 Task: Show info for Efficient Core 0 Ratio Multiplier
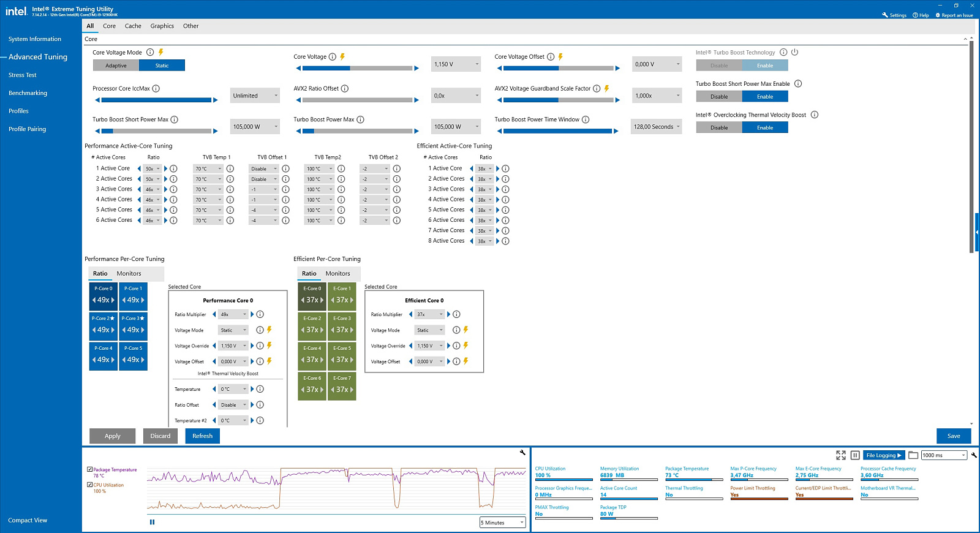tap(456, 314)
